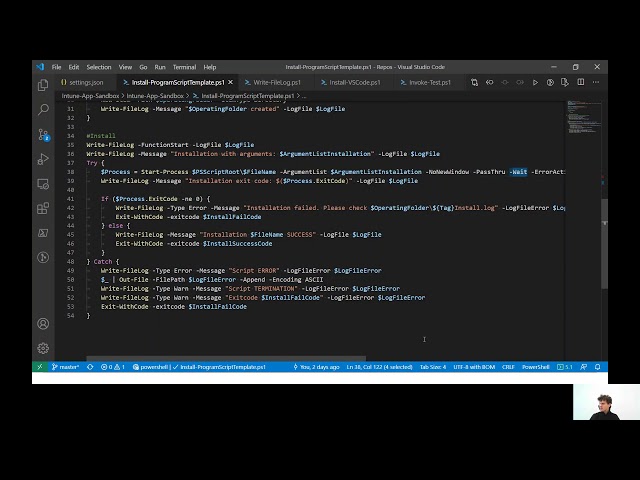Click the remote window indicator in status bar
The height and width of the screenshot is (480, 640).
40,367
